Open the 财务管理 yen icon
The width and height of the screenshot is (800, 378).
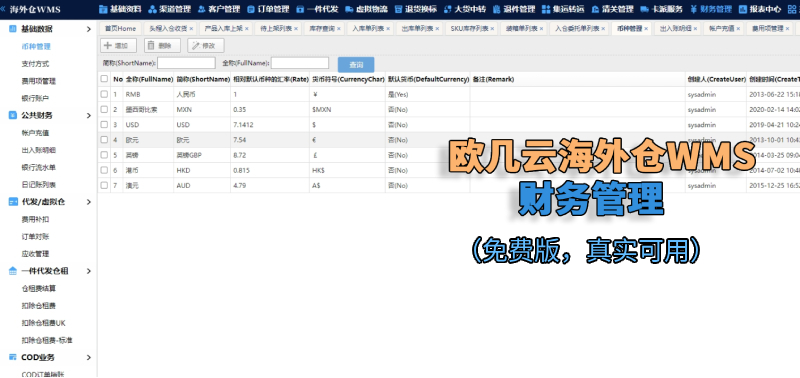click(x=693, y=9)
